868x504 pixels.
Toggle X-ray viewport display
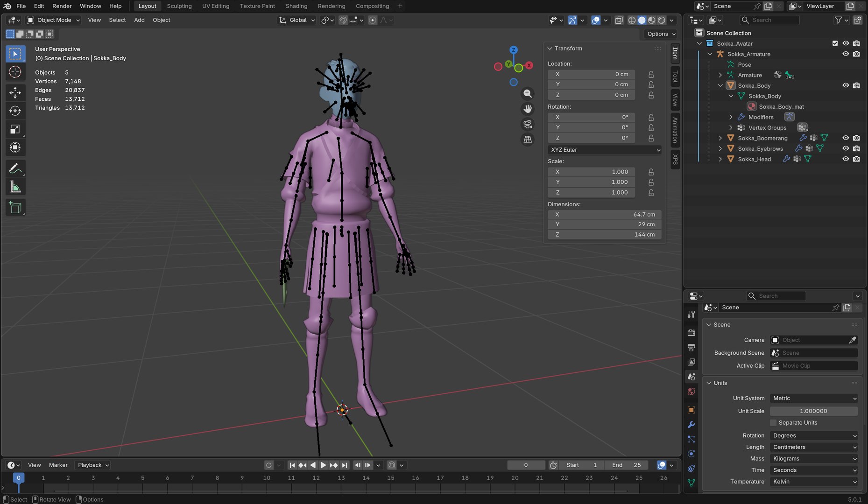click(619, 20)
